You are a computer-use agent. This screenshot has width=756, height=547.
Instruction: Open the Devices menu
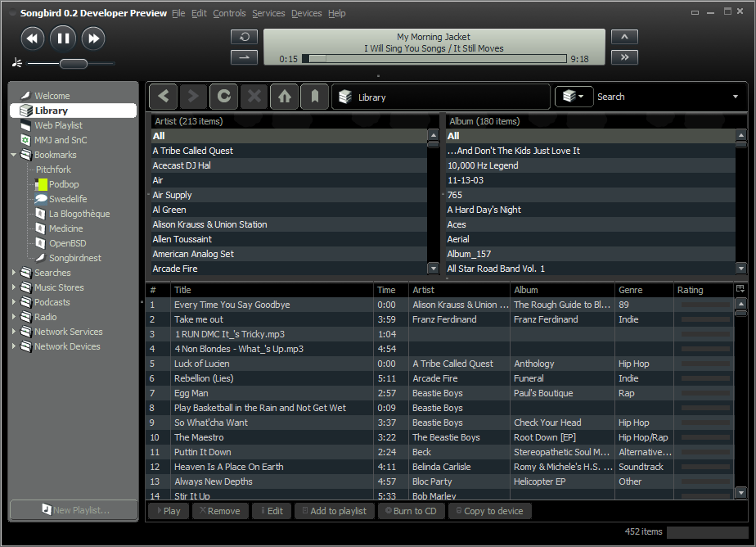pyautogui.click(x=307, y=12)
